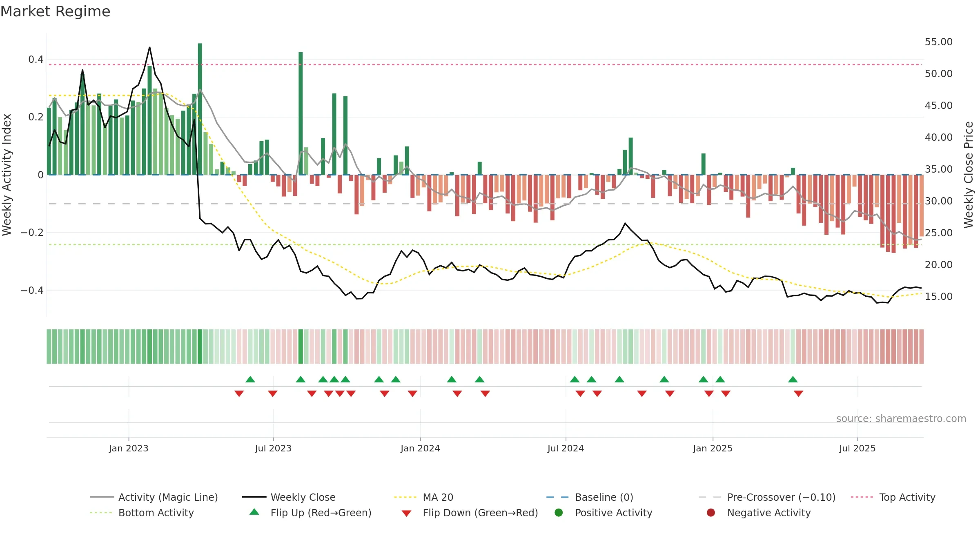The width and height of the screenshot is (980, 551).
Task: Toggle the Baseline (0) legend entry
Action: (590, 497)
